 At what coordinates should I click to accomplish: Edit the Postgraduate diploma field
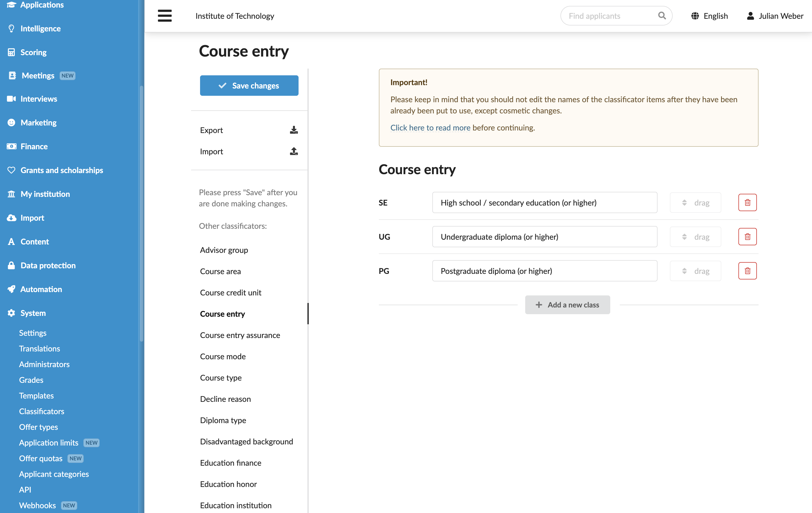pos(545,271)
